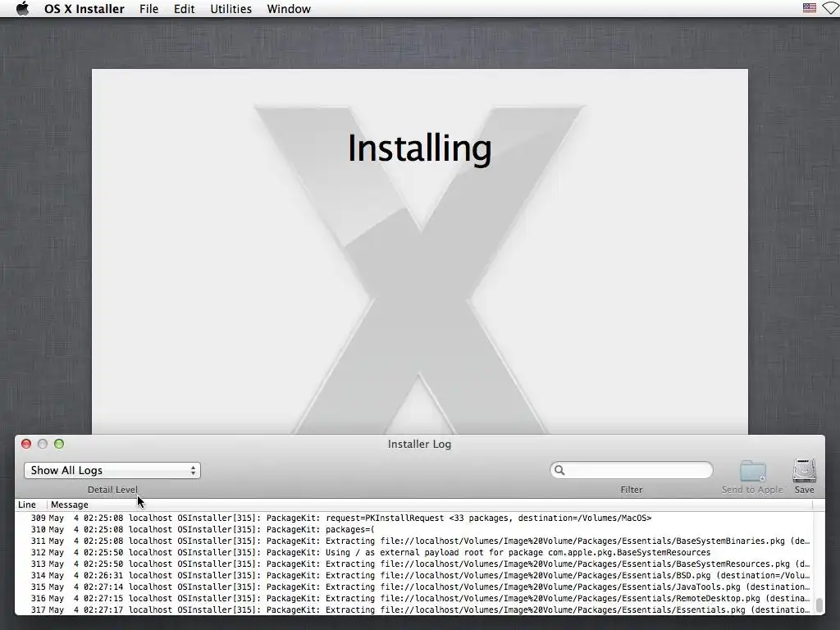Viewport: 840px width, 630px height.
Task: Select log line 310 packages=(
Action: [x=413, y=529]
